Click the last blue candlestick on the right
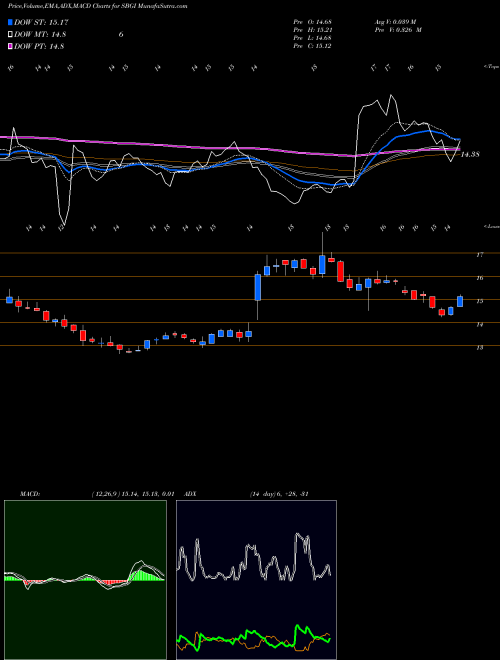The height and width of the screenshot is (660, 500). click(460, 301)
